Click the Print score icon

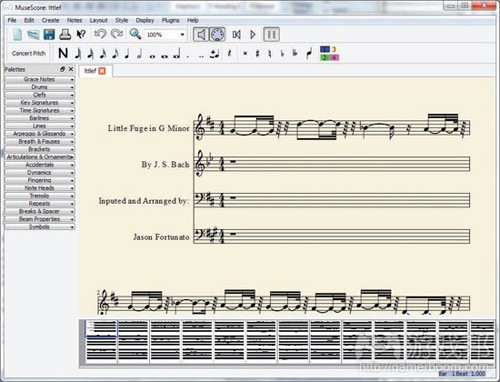(65, 34)
